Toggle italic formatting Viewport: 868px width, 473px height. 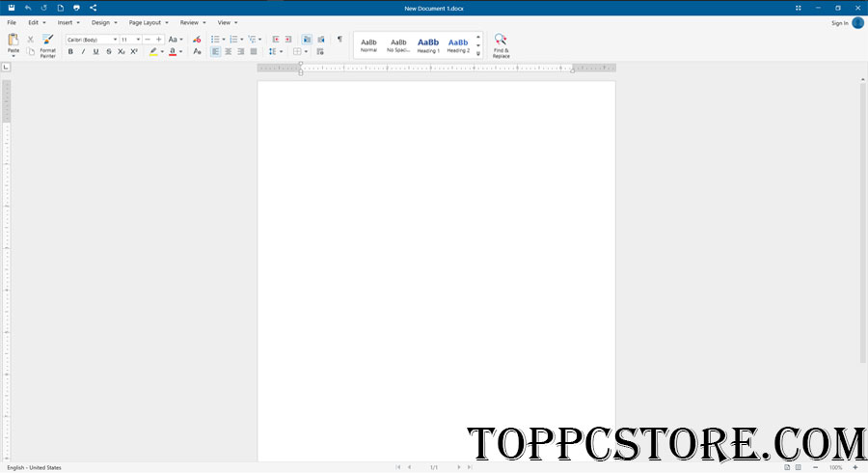[x=83, y=51]
